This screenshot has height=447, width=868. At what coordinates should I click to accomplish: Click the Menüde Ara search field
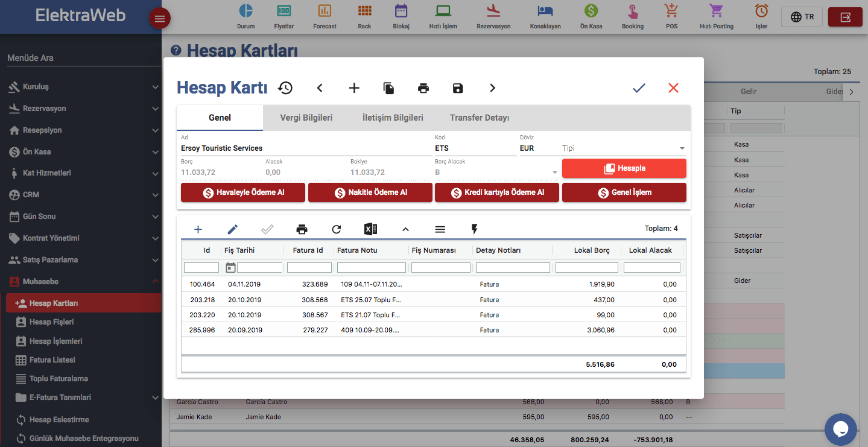coord(84,58)
